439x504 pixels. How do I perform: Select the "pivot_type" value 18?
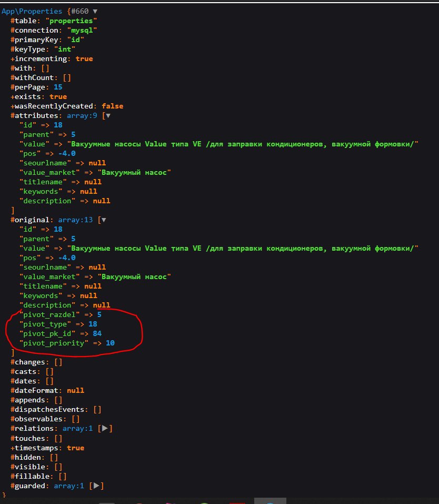pos(93,324)
